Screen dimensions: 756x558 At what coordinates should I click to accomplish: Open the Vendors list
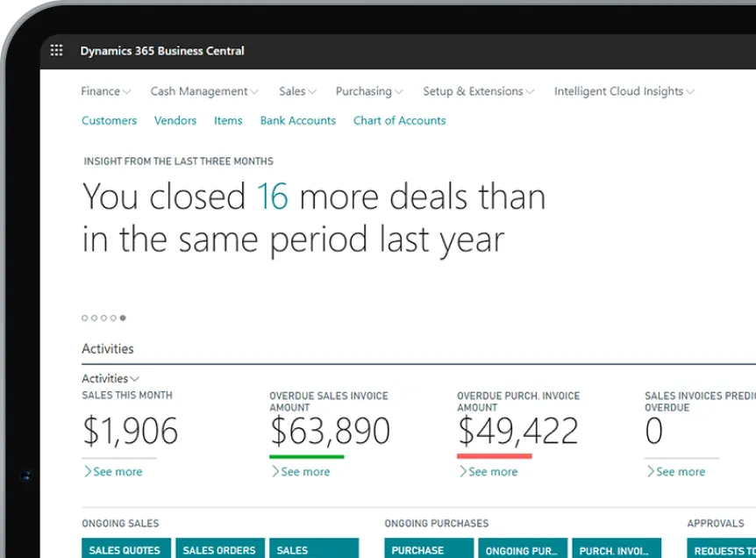175,120
